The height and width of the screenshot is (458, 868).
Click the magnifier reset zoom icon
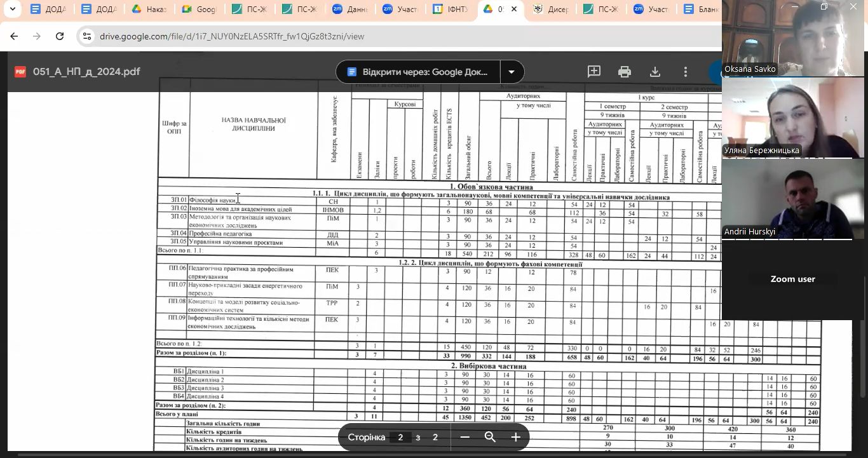[490, 437]
